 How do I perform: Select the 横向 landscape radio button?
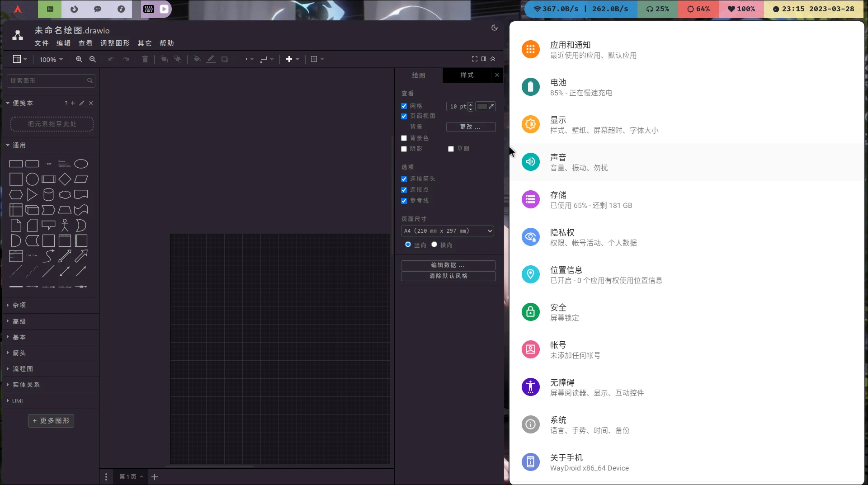(x=434, y=245)
